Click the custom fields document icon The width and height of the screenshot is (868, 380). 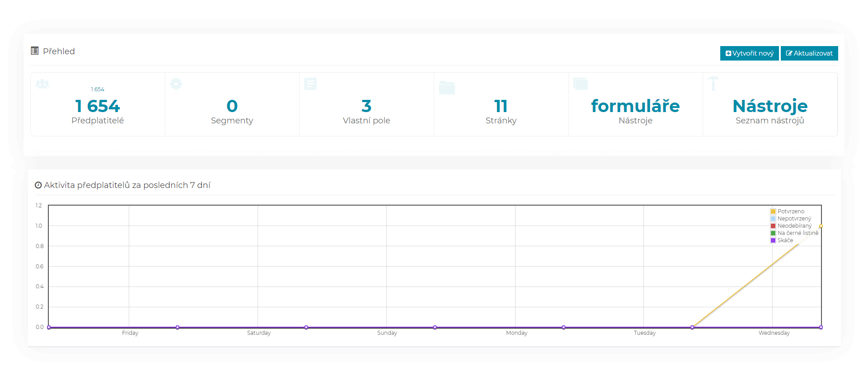(310, 84)
